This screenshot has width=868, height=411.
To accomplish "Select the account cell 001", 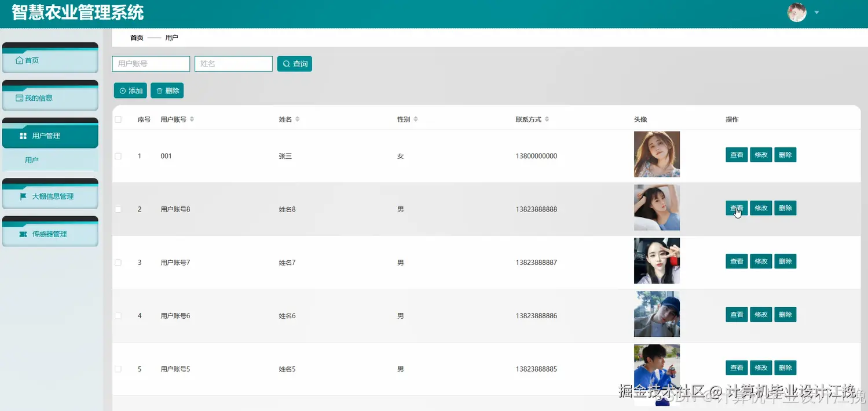I will (166, 156).
